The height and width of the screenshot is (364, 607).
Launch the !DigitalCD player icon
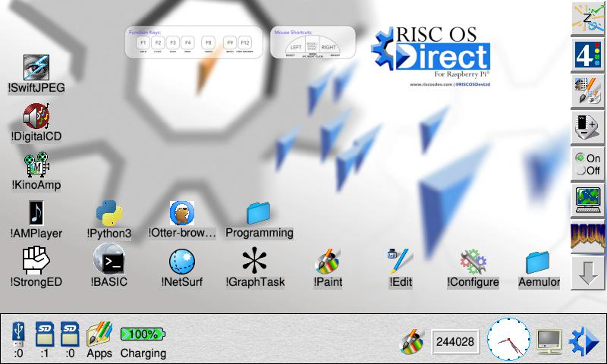36,118
